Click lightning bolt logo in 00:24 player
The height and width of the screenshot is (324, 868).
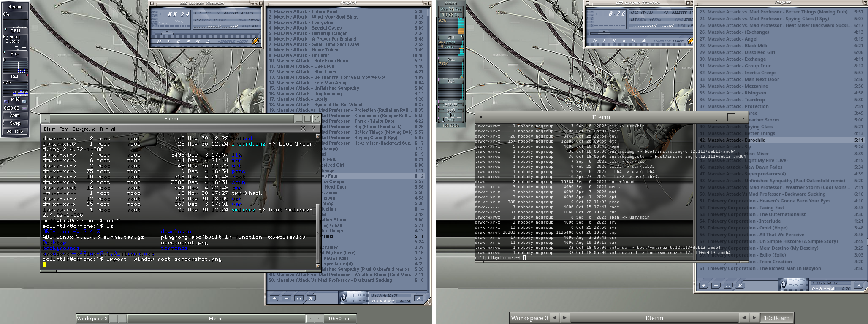point(255,41)
